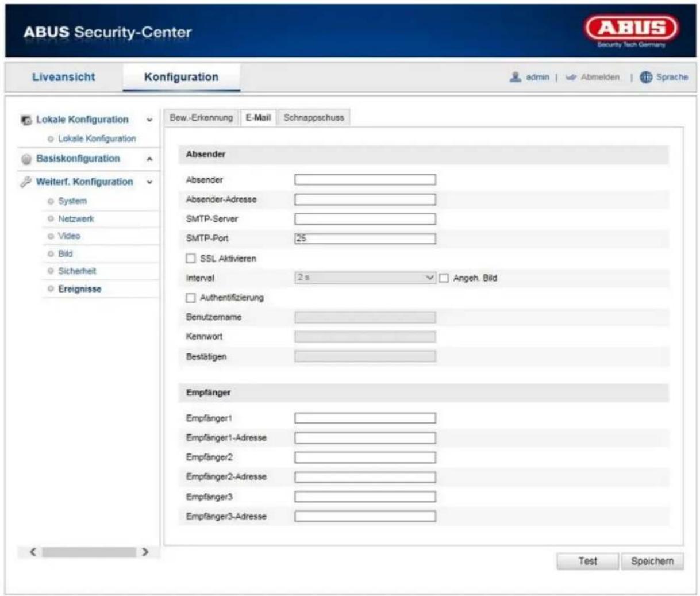Click the Lokale Konfiguration section header
The width and height of the screenshot is (700, 596).
(82, 120)
